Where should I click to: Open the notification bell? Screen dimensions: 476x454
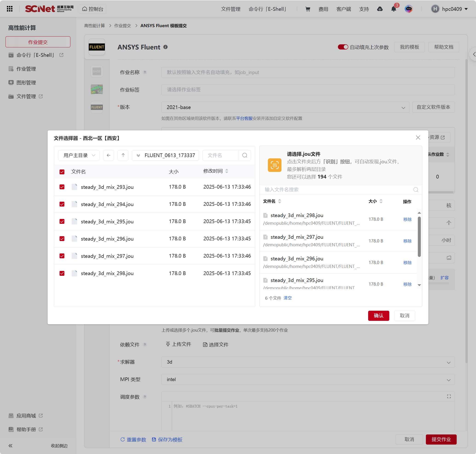point(393,9)
